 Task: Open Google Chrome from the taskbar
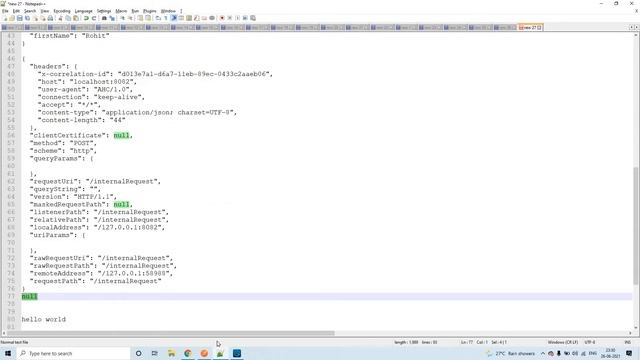coord(187,353)
